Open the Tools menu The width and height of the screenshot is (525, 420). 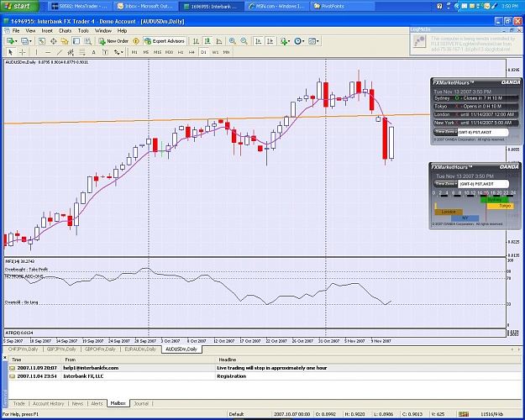(x=83, y=30)
